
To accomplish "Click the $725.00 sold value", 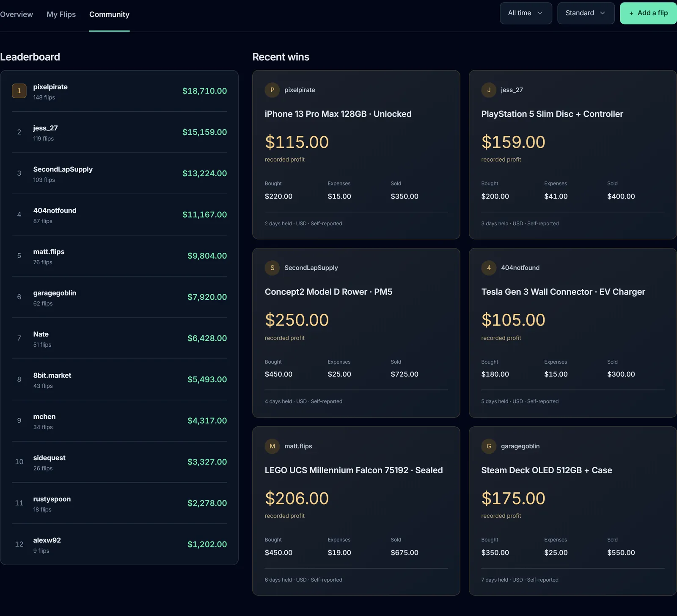I will click(x=405, y=374).
